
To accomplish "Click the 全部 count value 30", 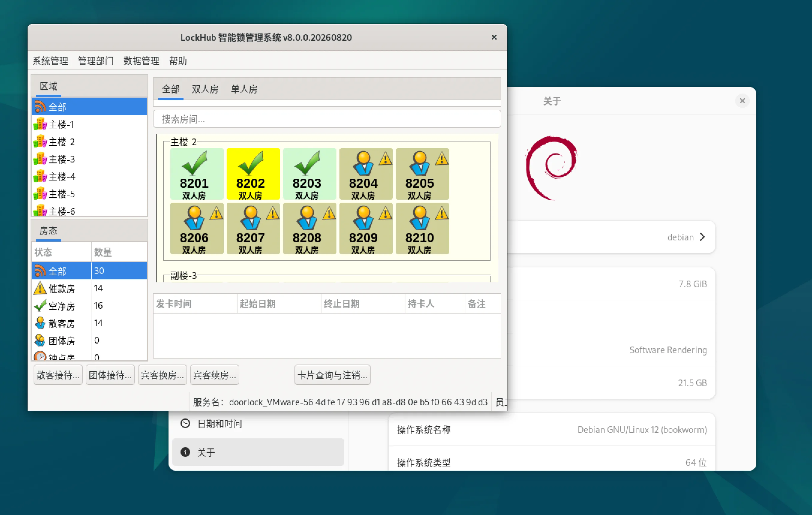I will tap(99, 271).
